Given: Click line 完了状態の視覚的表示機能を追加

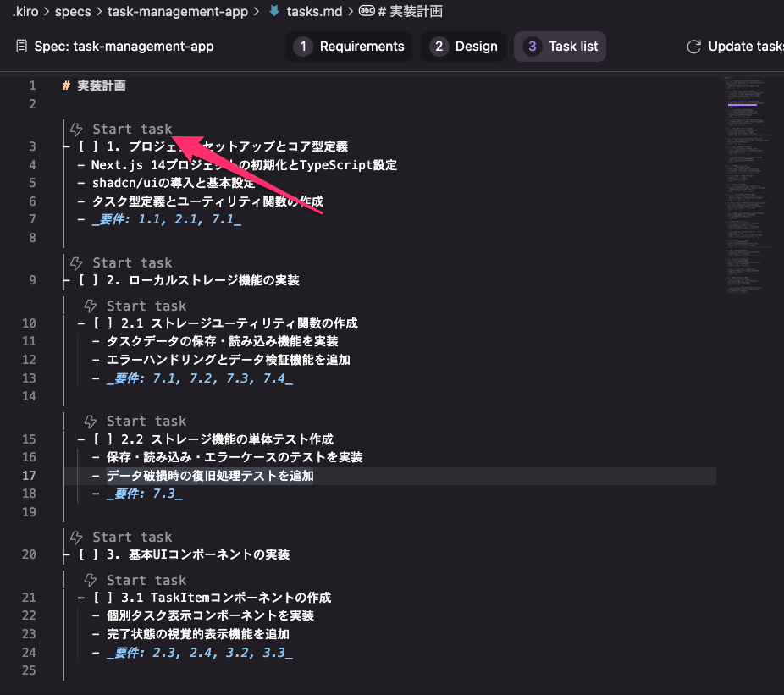Looking at the screenshot, I should 198,634.
